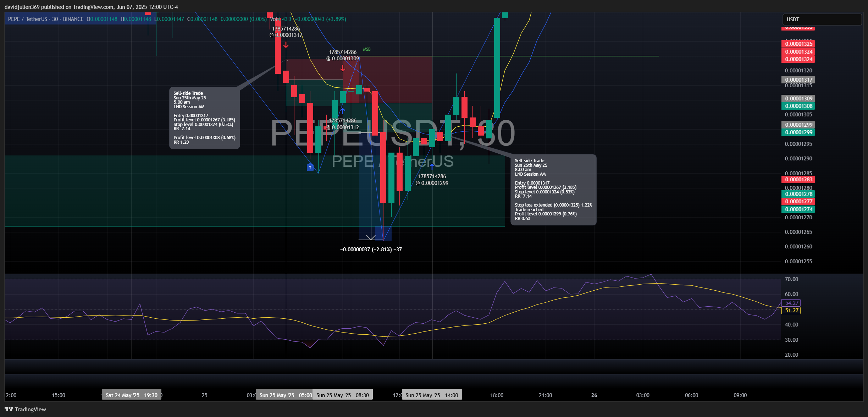Click the 5.00 am Sell-side Trade callout
This screenshot has height=417, width=868.
tap(205, 118)
